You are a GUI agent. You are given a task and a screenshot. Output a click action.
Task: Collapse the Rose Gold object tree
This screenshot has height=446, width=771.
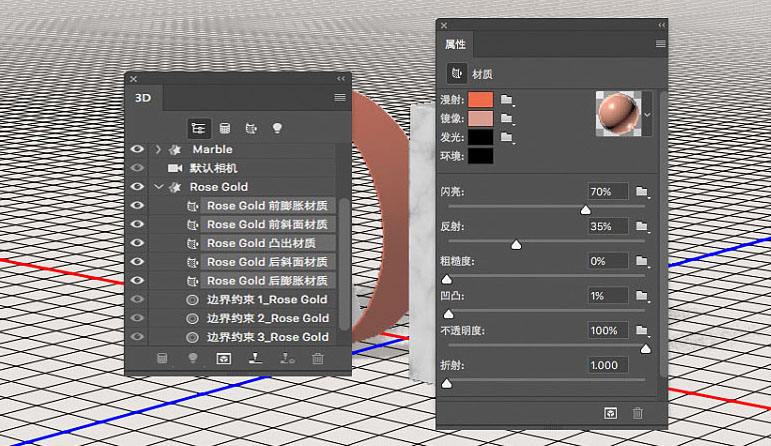158,187
